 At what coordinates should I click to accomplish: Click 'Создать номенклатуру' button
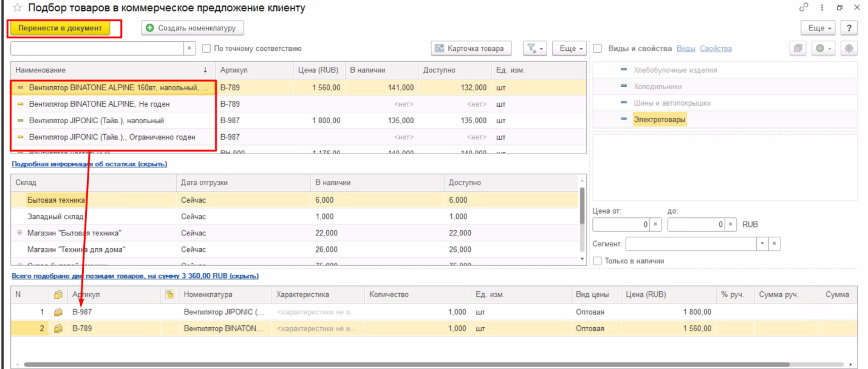coord(193,28)
